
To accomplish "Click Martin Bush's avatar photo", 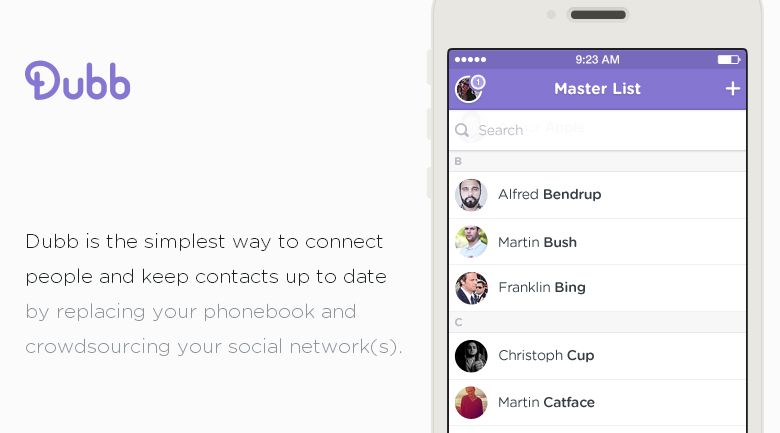I will (x=471, y=242).
